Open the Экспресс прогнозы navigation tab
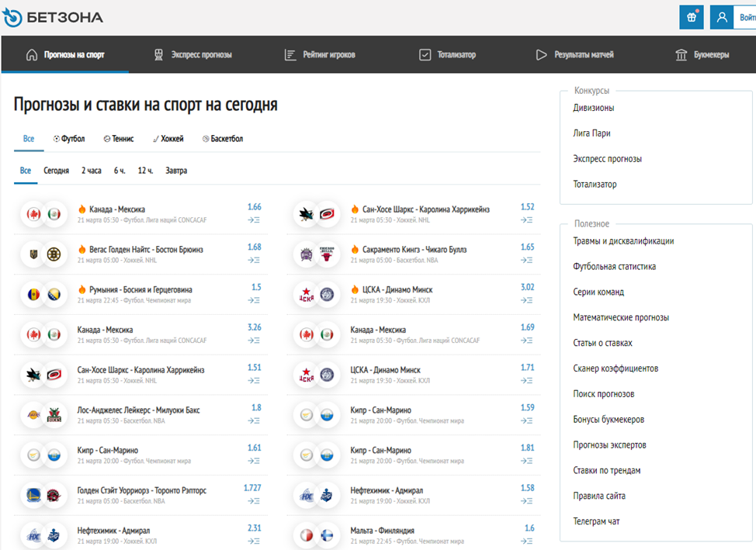The height and width of the screenshot is (550, 756). click(x=192, y=55)
